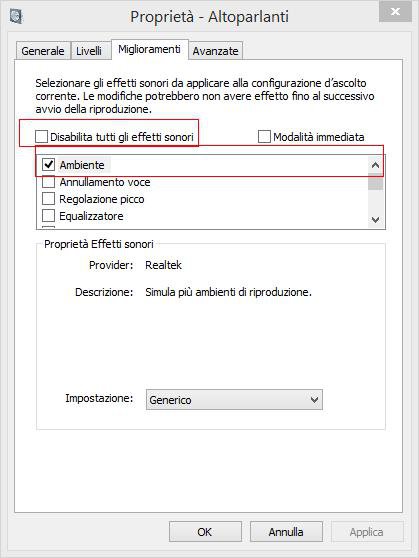The image size is (419, 558).
Task: Click the Applica button
Action: [x=367, y=532]
